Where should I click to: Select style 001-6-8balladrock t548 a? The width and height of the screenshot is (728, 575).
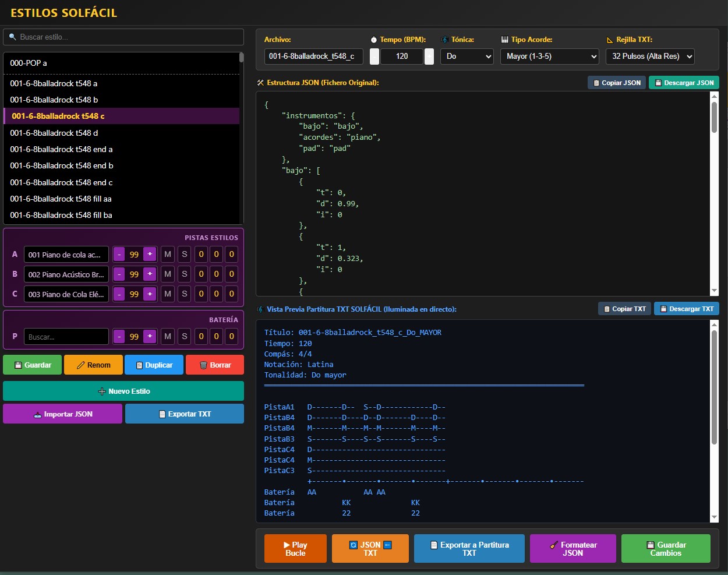[x=121, y=83]
